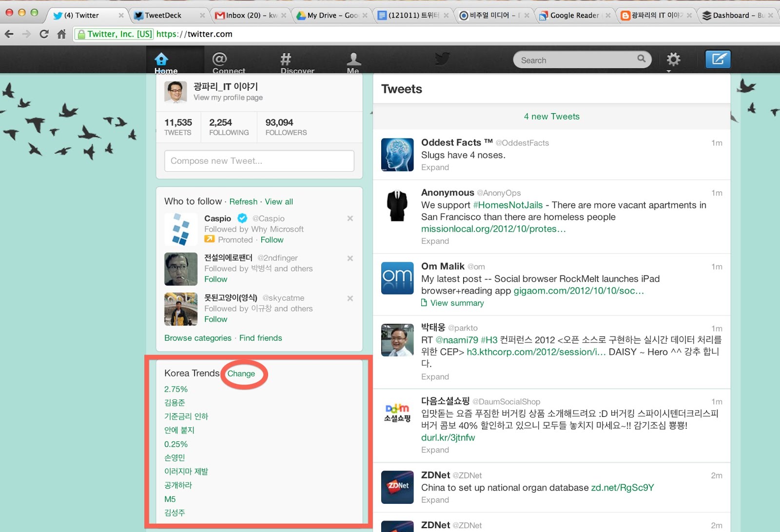Image resolution: width=780 pixels, height=532 pixels.
Task: Click the browser forward arrow
Action: tap(26, 34)
